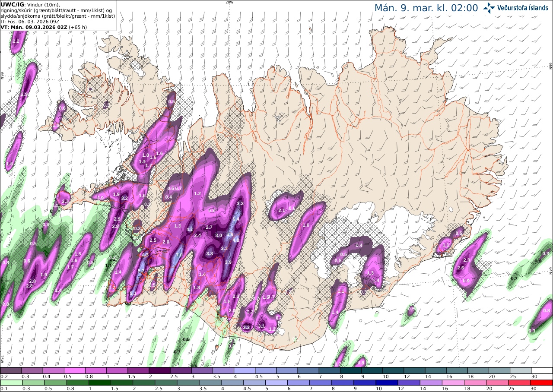
Task: Click the 0.2 label under the purple legend
Action: 3,376
